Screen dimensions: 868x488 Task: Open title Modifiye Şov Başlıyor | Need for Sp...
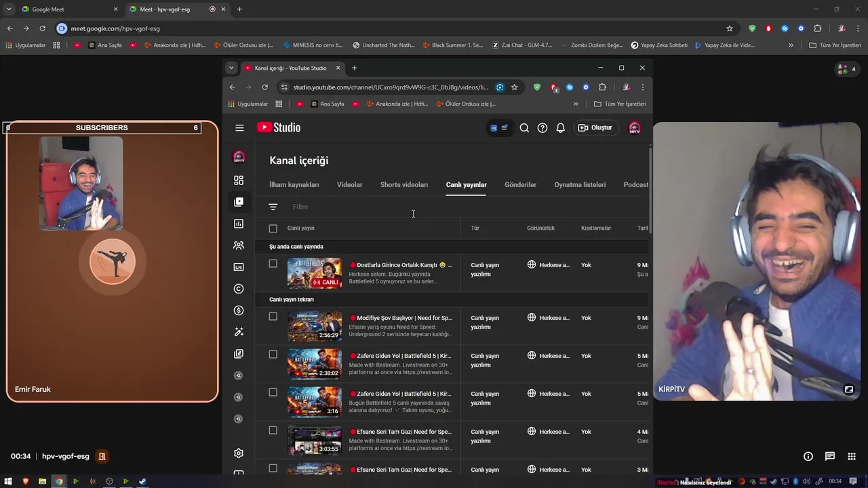click(x=401, y=318)
